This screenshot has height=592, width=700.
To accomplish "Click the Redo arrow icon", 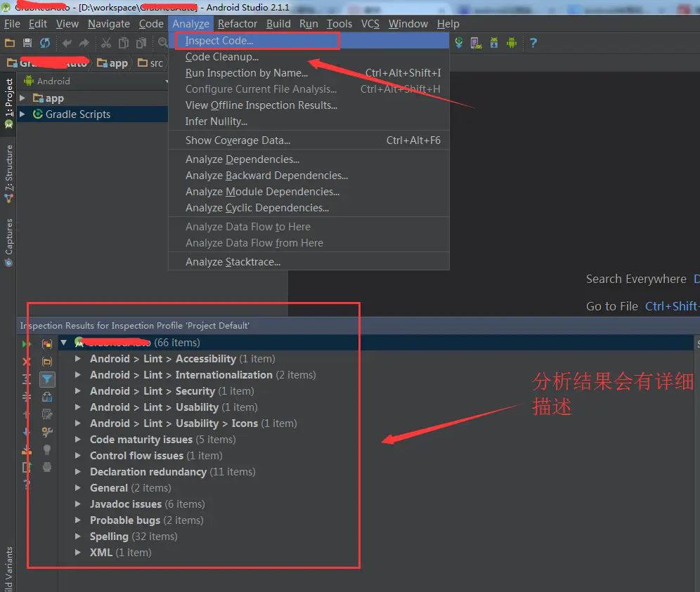I will coord(84,43).
